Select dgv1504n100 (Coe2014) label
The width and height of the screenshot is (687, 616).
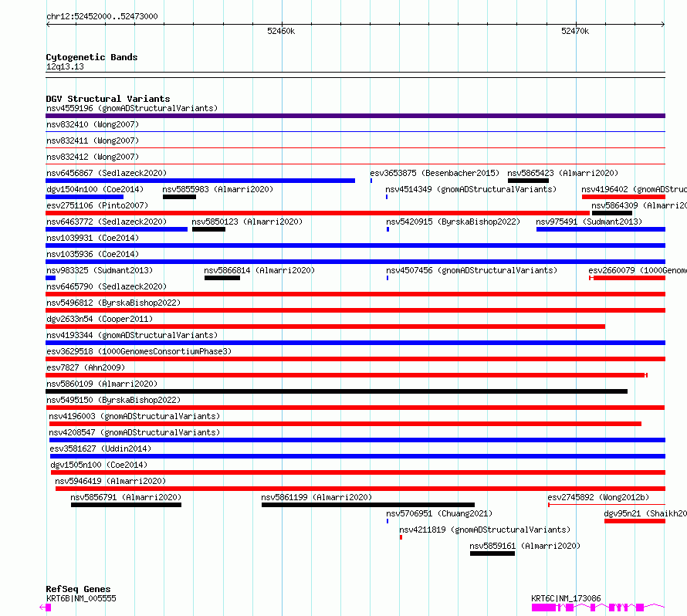coord(95,189)
